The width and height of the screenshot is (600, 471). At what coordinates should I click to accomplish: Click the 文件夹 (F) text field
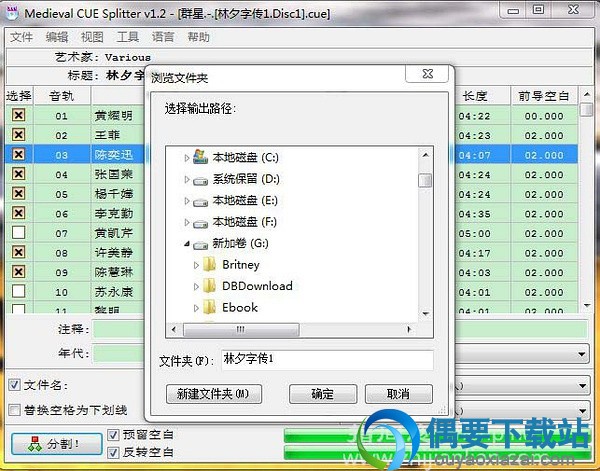pyautogui.click(x=327, y=360)
